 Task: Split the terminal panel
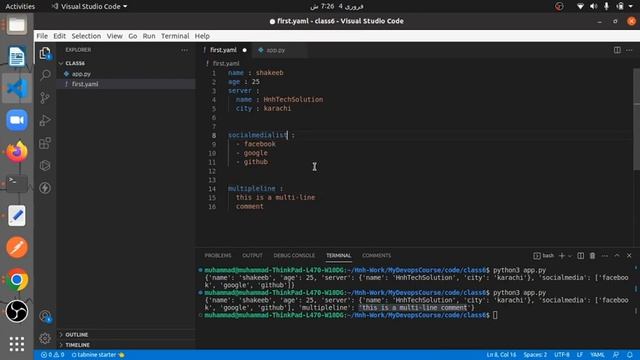[x=580, y=256]
